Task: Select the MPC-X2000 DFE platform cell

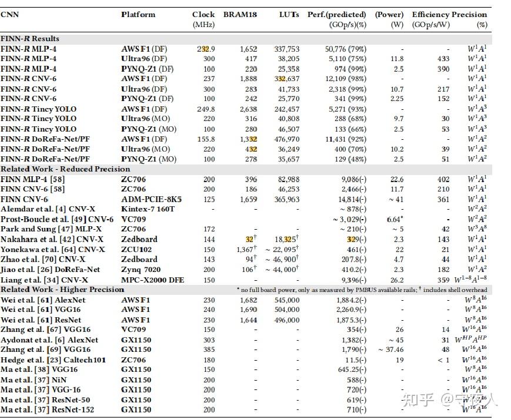Action: click(152, 280)
